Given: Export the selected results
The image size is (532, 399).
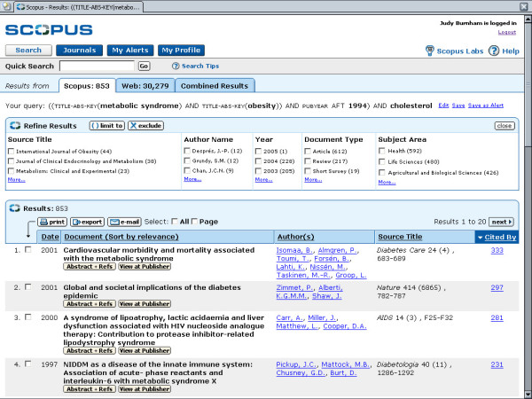Looking at the screenshot, I should click(x=87, y=222).
